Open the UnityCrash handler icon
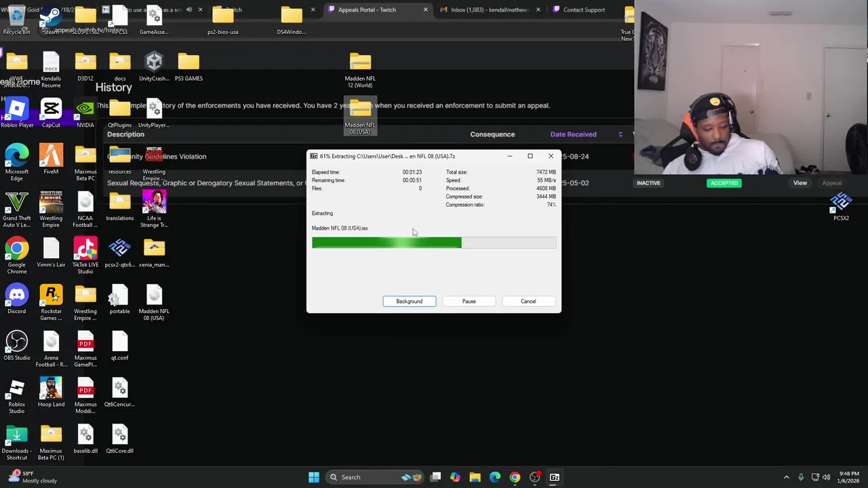Image resolution: width=868 pixels, height=488 pixels. 154,66
